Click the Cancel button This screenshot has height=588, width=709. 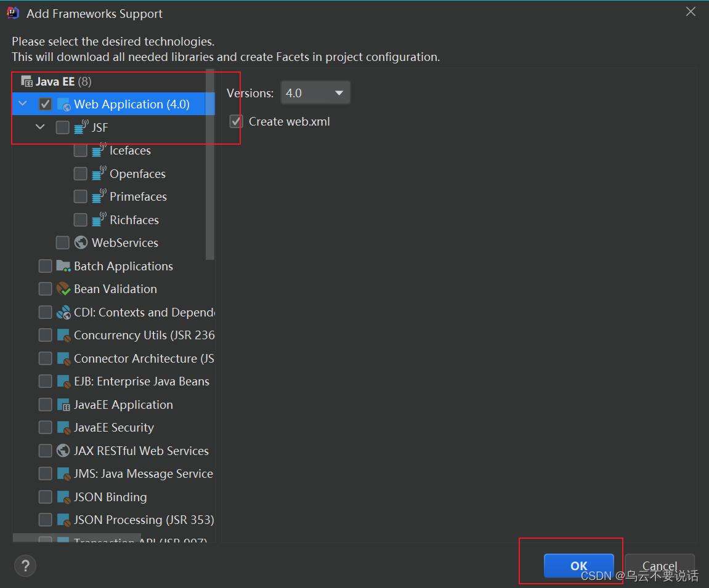tap(660, 566)
